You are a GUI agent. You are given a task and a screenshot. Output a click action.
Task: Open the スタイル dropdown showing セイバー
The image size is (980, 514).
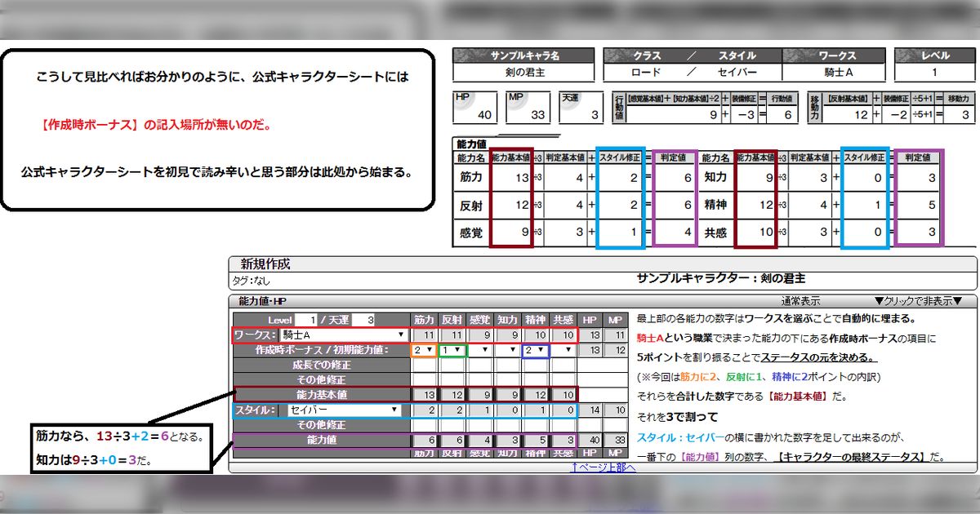(x=342, y=410)
